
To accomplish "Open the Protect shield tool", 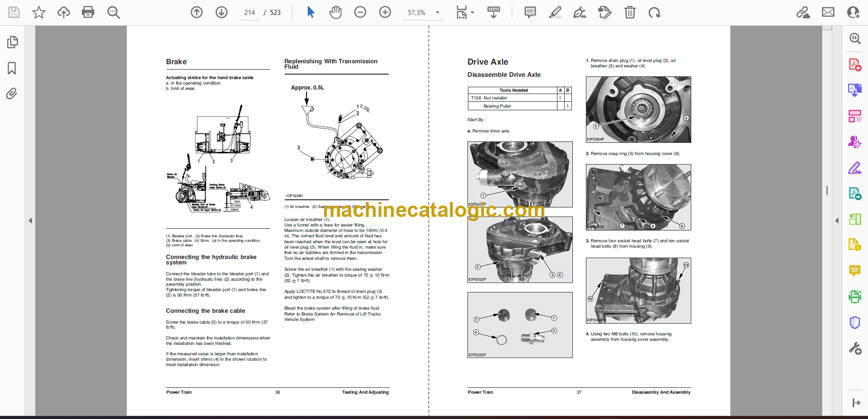I will click(x=855, y=322).
